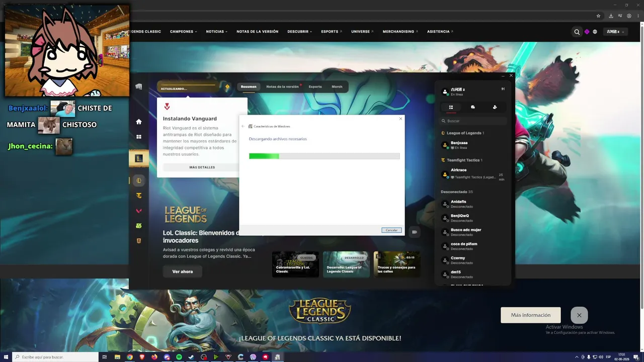Collapse the Teamfight Tactics friends group
644x362 pixels.
[461, 160]
